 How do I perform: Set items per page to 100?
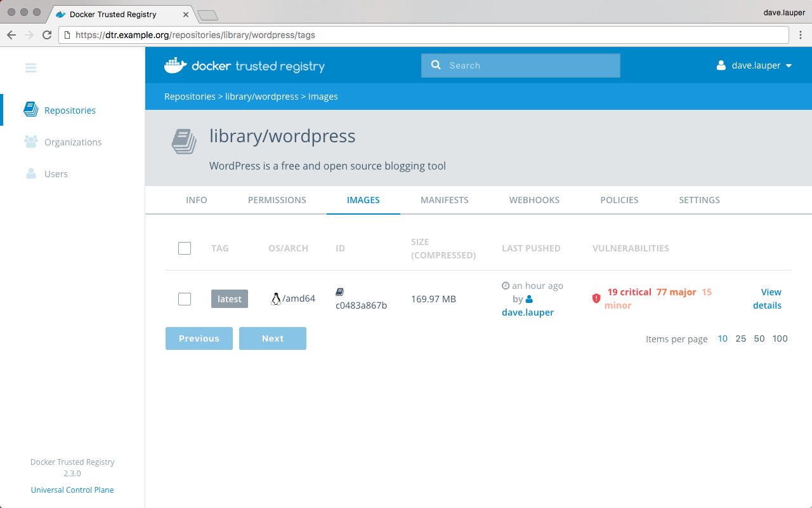[780, 338]
